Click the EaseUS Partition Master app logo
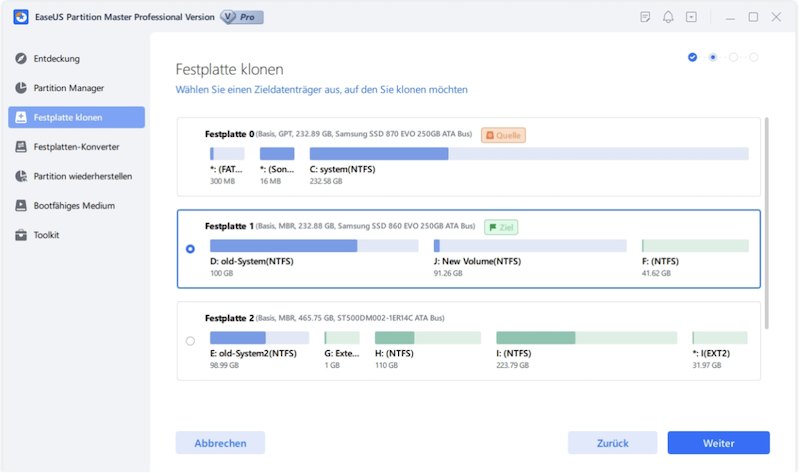800x473 pixels. pos(21,17)
